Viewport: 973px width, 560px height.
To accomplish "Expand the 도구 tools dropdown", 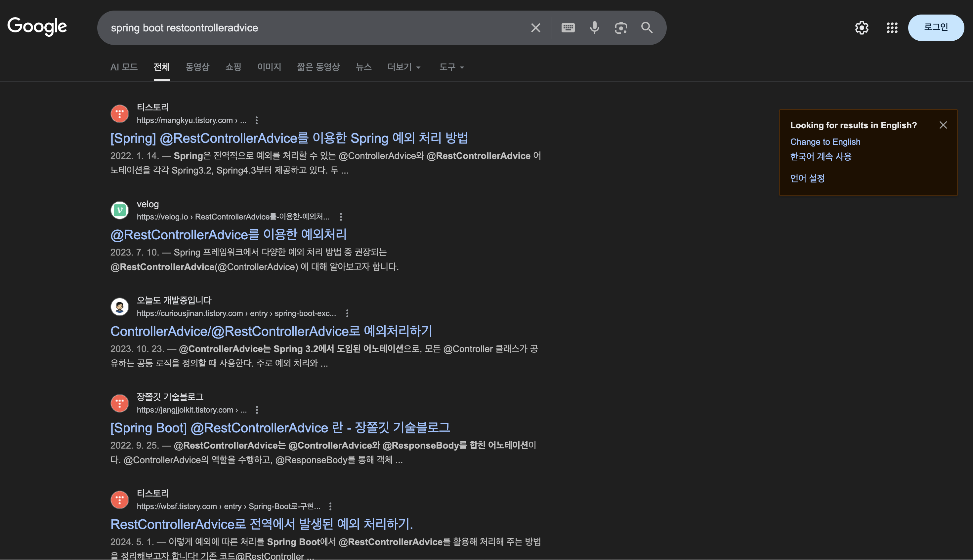I will coord(451,67).
